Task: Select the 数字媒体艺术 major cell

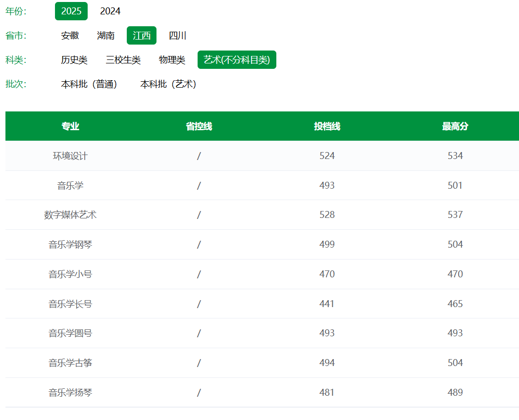Action: (70, 215)
